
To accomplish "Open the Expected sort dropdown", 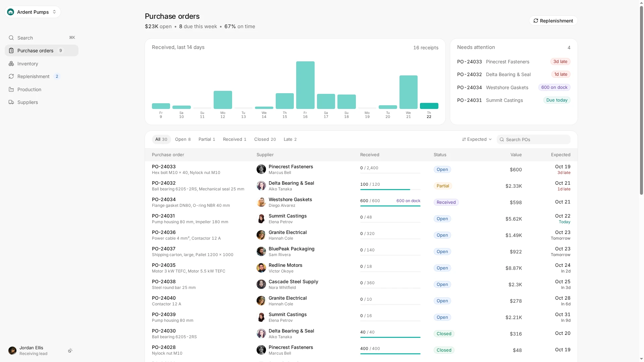I will (477, 139).
